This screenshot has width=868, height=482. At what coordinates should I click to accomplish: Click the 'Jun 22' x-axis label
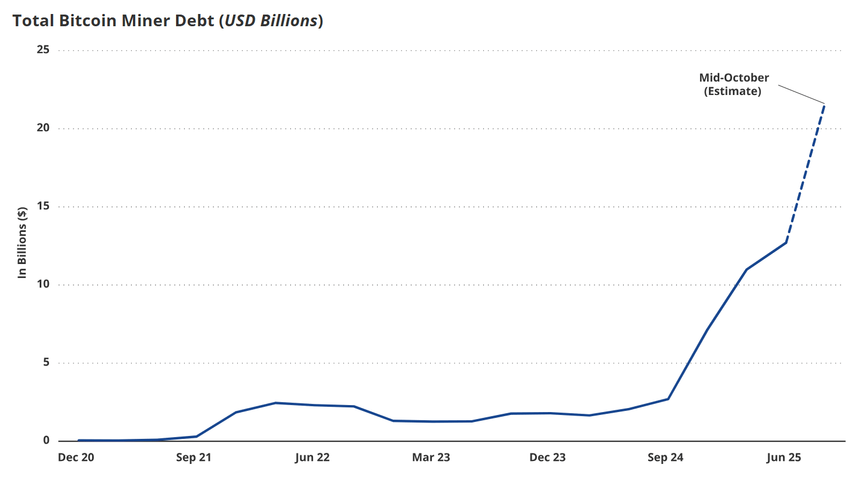click(312, 458)
